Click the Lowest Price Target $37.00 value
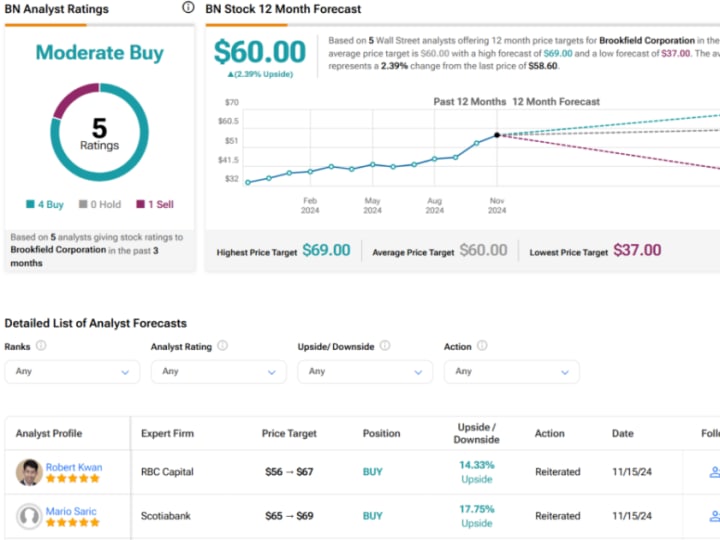Viewport: 720px width, 540px height. (x=637, y=250)
